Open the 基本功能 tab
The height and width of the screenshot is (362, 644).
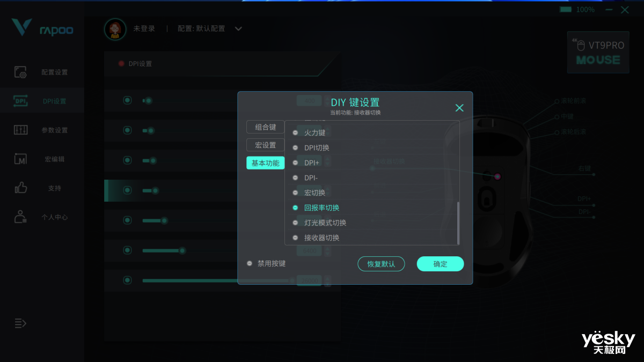coord(266,163)
